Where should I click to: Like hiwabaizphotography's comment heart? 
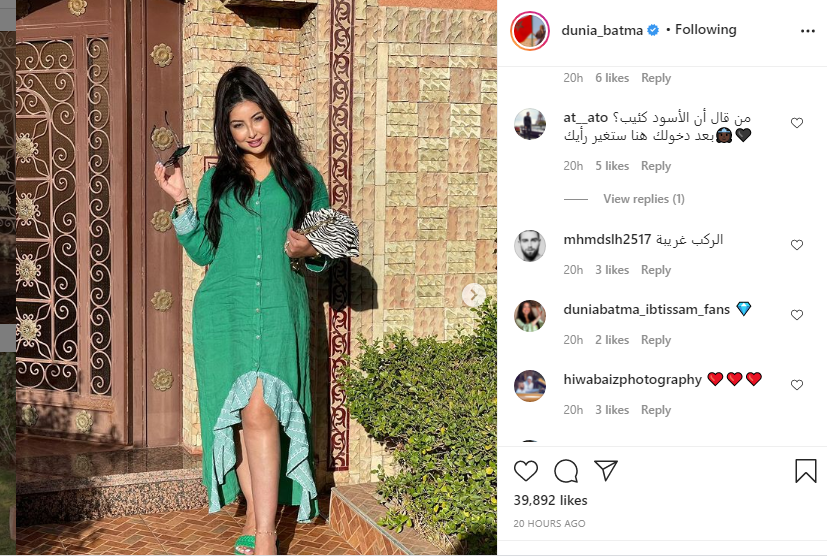796,385
